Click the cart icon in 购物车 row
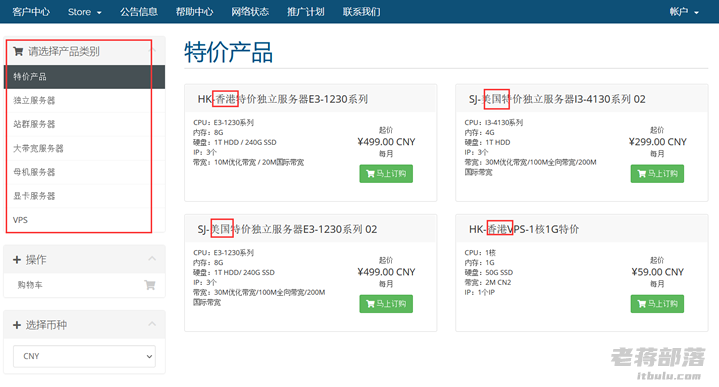 tap(149, 285)
